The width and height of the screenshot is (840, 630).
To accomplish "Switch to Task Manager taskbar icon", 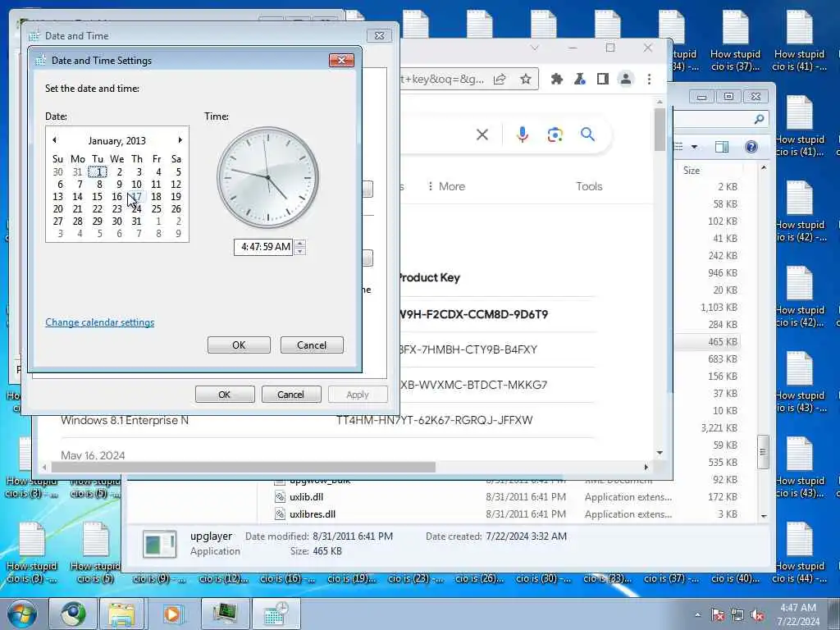I will [225, 614].
